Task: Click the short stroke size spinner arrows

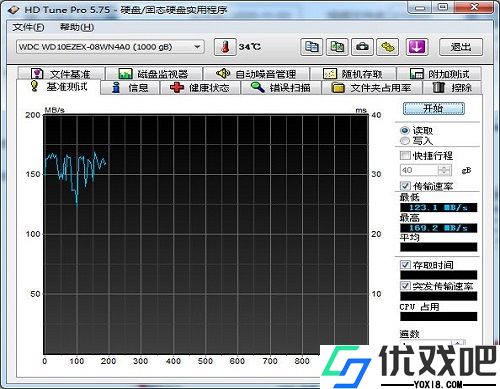Action: point(444,170)
